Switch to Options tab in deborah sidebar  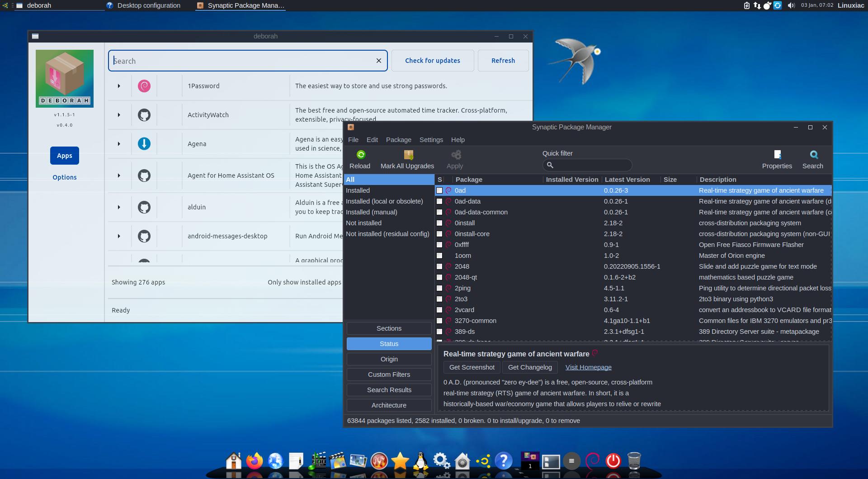click(x=65, y=177)
